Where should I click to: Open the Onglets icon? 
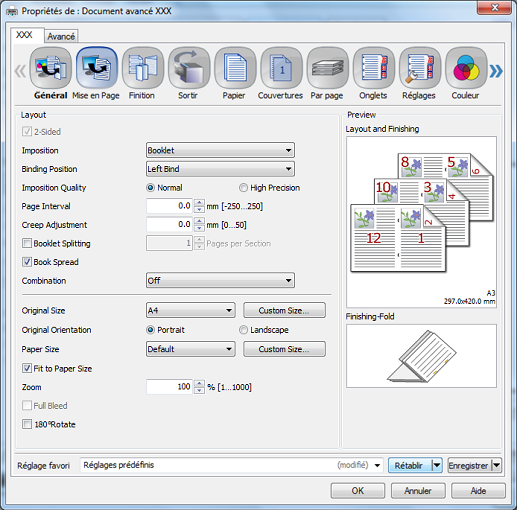(374, 68)
